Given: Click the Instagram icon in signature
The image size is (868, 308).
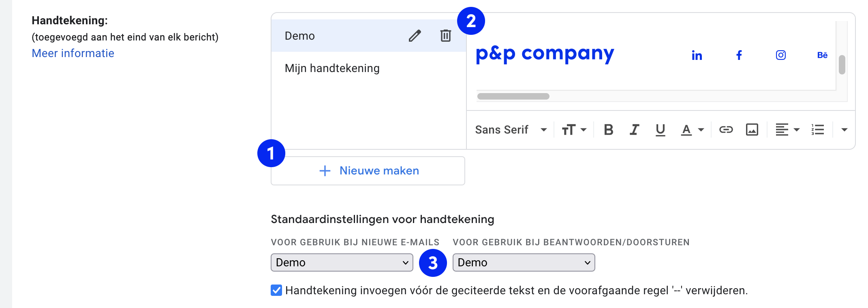Looking at the screenshot, I should [781, 55].
